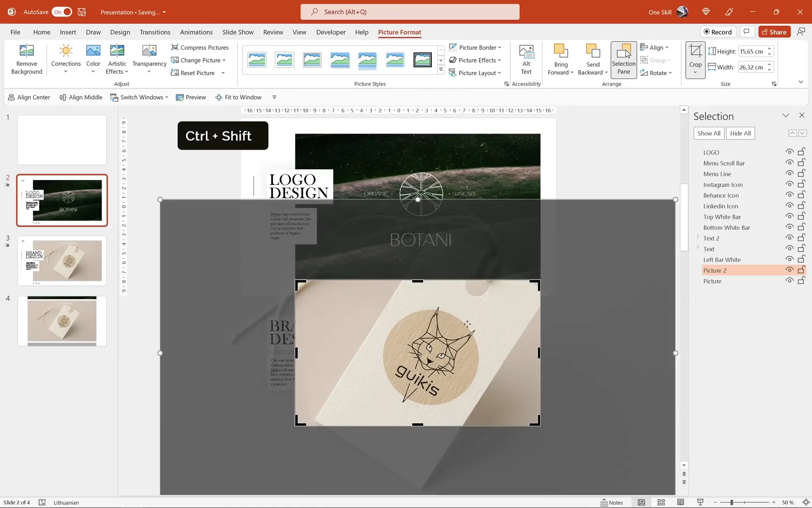Viewport: 812px width, 508px height.
Task: Click Compress Pictures
Action: [200, 48]
